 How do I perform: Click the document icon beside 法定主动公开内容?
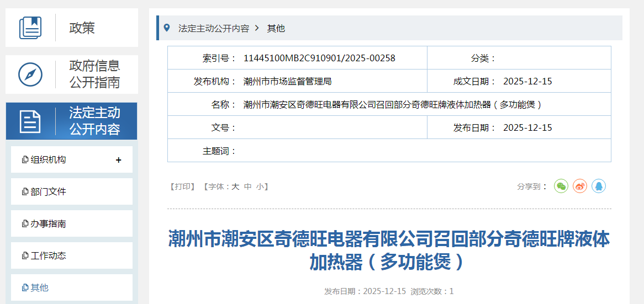(x=30, y=121)
